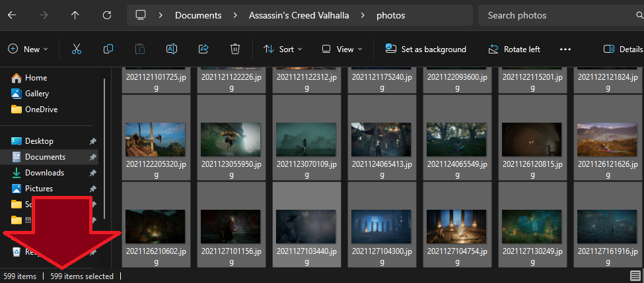The width and height of the screenshot is (644, 283).
Task: Click the 599 items selected status text
Action: point(82,276)
